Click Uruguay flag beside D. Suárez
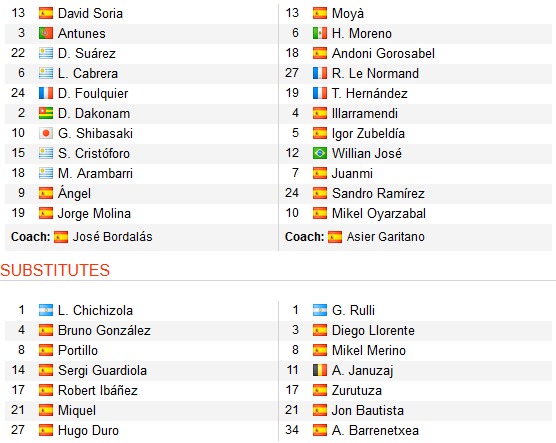 (46, 53)
